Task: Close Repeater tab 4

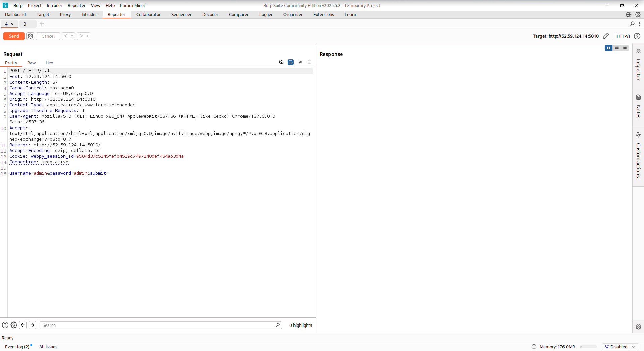Action: (12, 24)
